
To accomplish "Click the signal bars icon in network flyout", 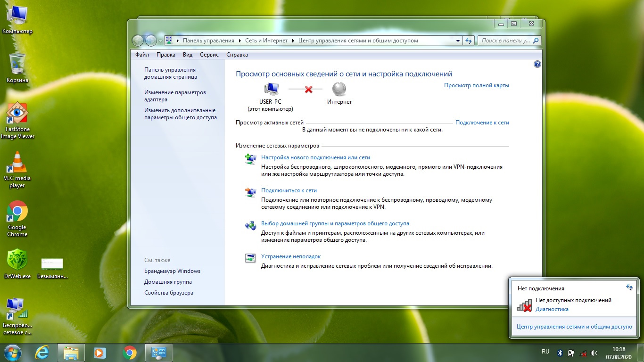I will coord(524,305).
